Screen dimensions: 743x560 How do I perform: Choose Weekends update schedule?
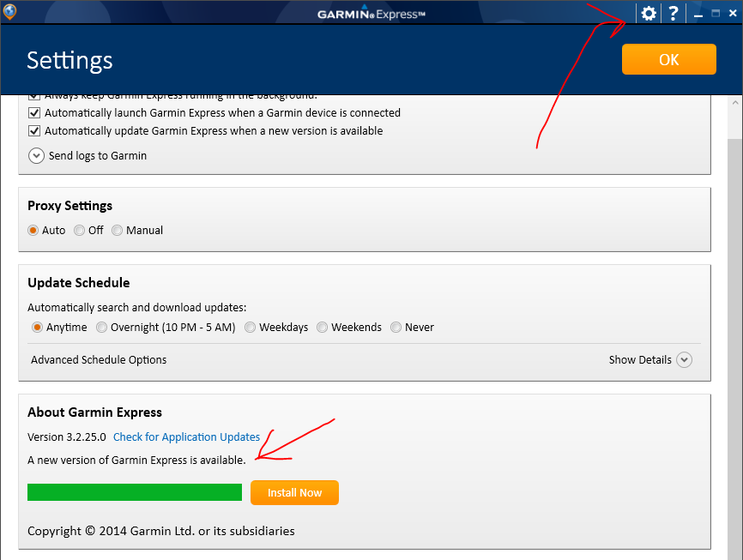click(322, 328)
